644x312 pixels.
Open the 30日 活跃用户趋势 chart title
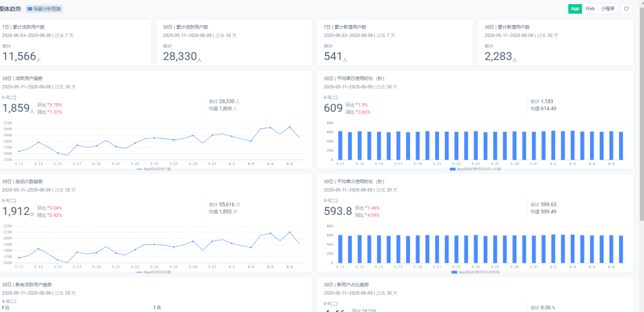coord(23,79)
